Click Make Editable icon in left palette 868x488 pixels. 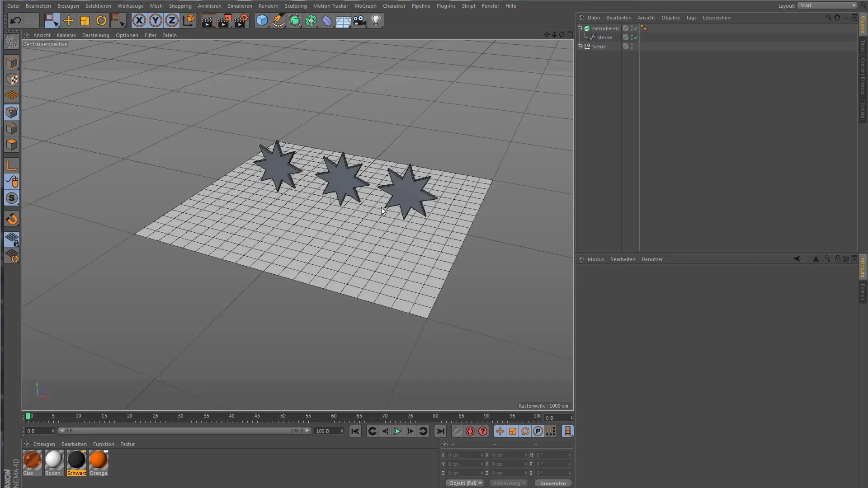click(x=12, y=42)
